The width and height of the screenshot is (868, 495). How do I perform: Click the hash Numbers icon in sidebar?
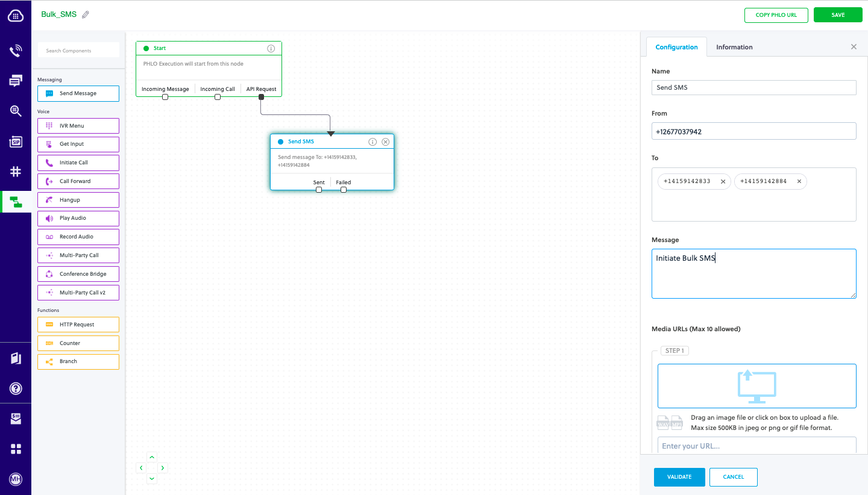click(16, 172)
